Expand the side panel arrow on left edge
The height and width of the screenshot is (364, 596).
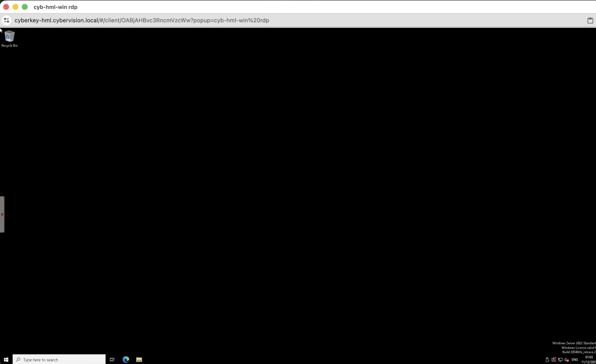[2, 214]
